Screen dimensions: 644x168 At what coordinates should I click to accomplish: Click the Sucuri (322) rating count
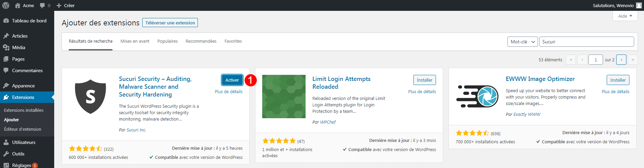(x=109, y=149)
